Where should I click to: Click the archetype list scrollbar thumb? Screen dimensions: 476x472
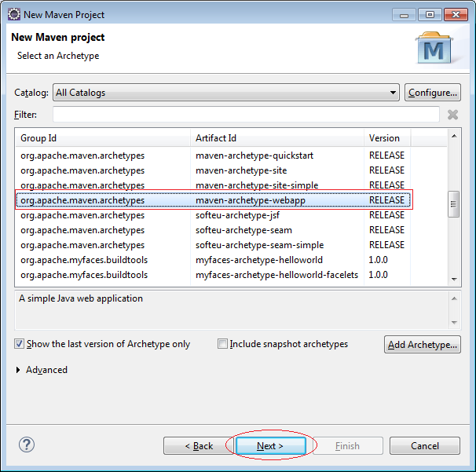pyautogui.click(x=454, y=204)
